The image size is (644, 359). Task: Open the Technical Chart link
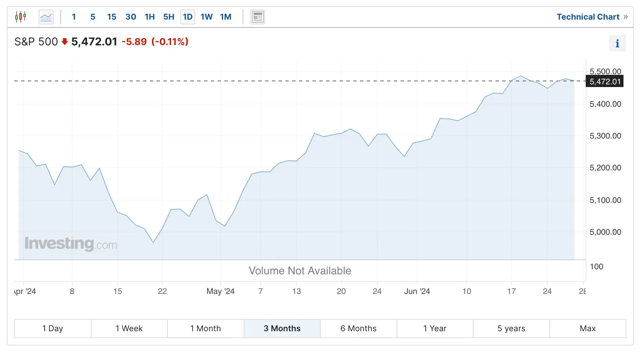point(592,17)
